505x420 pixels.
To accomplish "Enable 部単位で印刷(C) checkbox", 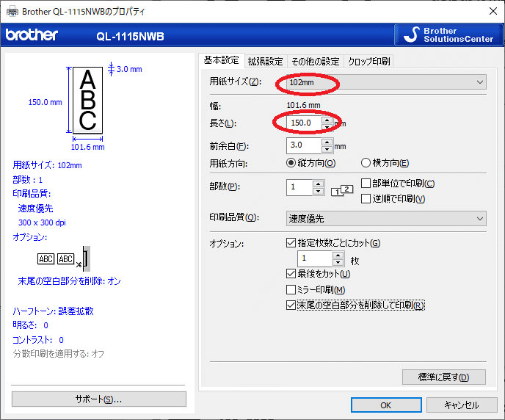I will [398, 184].
